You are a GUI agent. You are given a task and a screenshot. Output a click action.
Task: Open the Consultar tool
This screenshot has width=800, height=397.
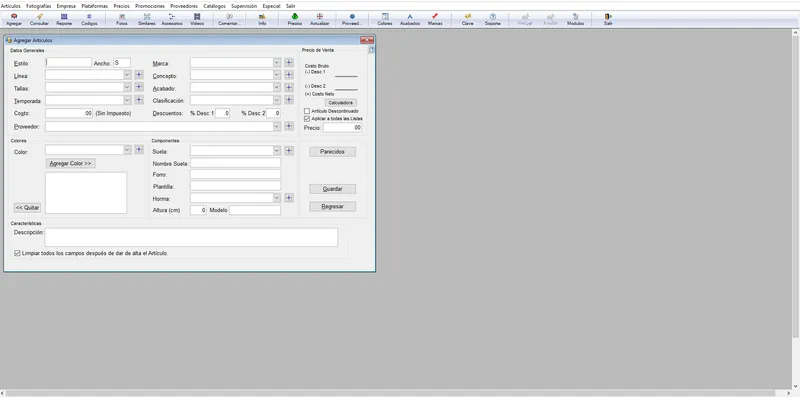pos(39,19)
